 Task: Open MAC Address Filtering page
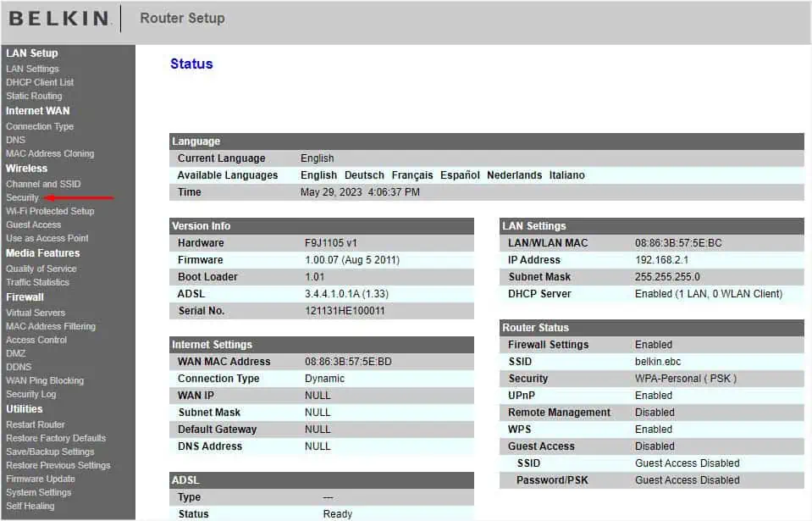point(51,326)
